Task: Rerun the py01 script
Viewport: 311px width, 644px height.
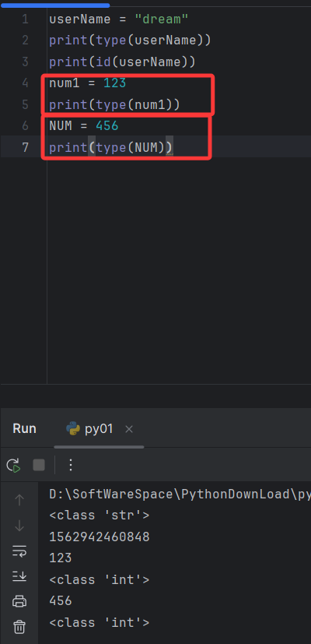Action: 13,465
